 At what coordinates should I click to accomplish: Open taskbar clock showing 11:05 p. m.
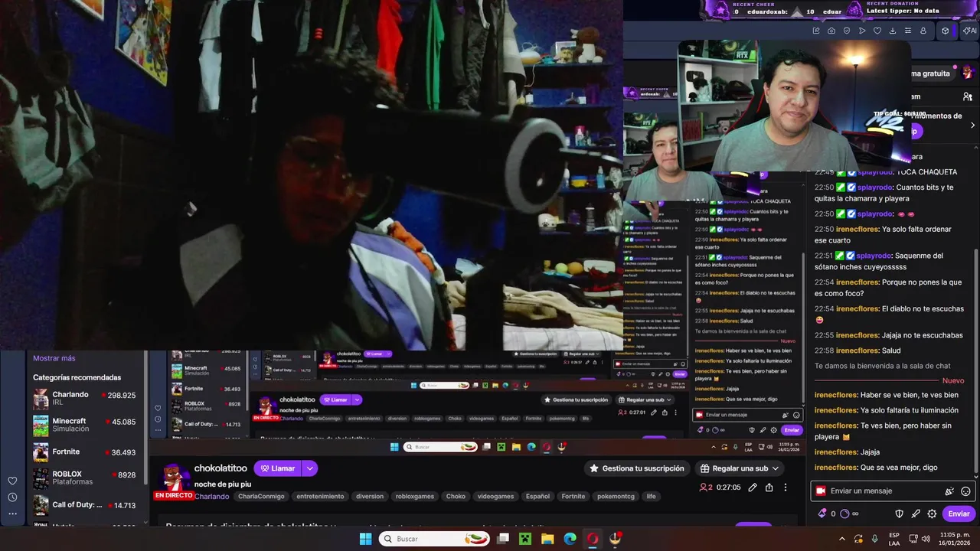pos(953,539)
